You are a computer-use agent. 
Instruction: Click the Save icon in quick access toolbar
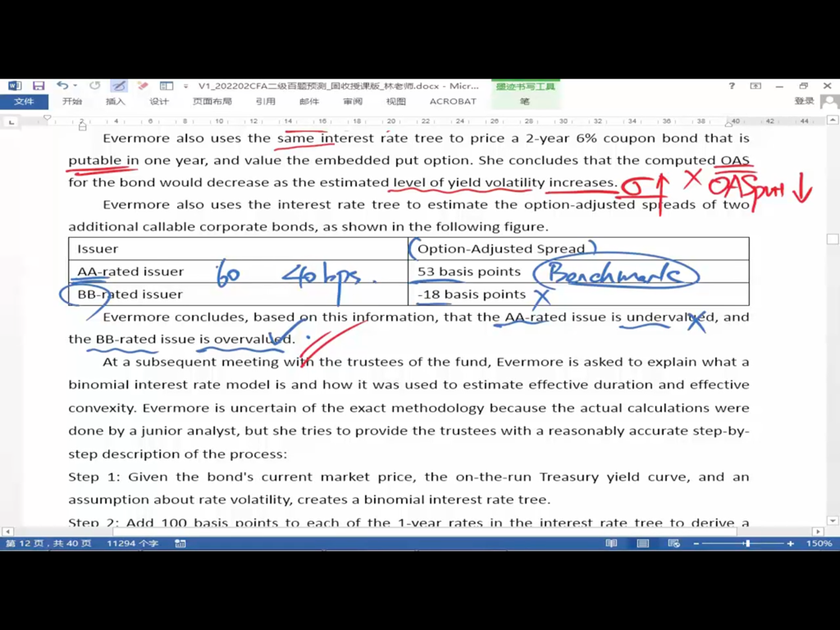pos(39,85)
